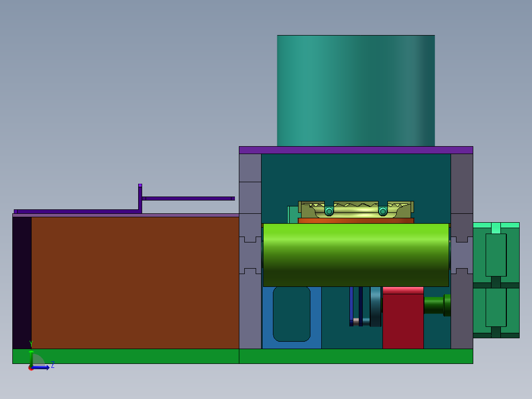
Task: Select the dark teal back panel inside the frame
Action: (356, 177)
